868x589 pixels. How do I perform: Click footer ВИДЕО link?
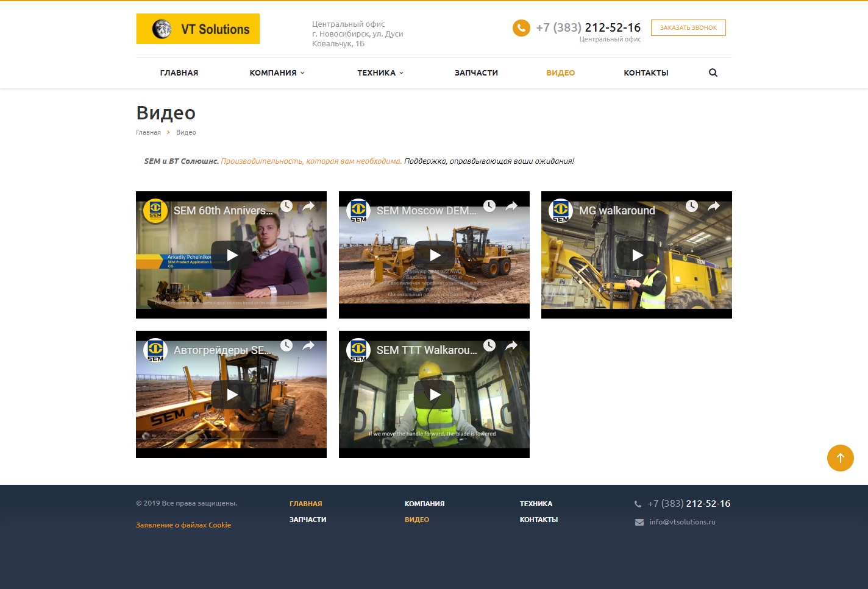(417, 520)
